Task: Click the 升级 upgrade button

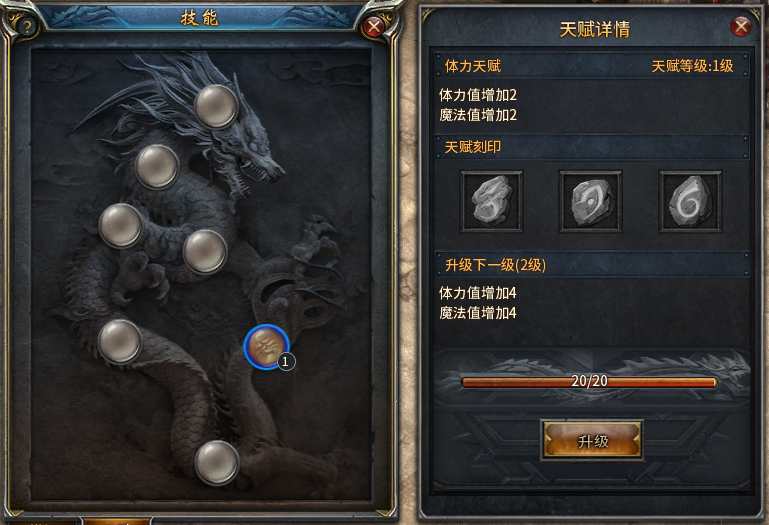Action: [x=592, y=441]
